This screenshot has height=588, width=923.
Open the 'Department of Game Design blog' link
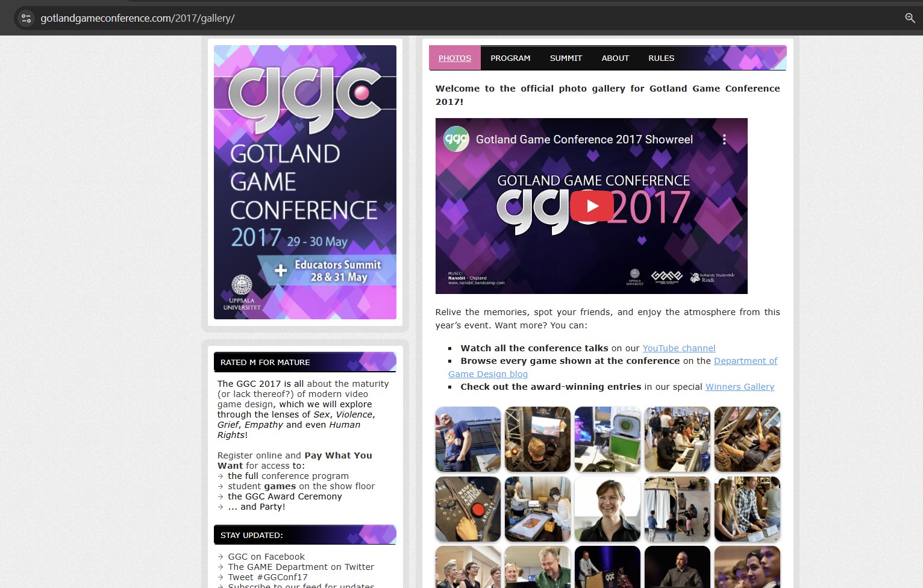pyautogui.click(x=745, y=361)
